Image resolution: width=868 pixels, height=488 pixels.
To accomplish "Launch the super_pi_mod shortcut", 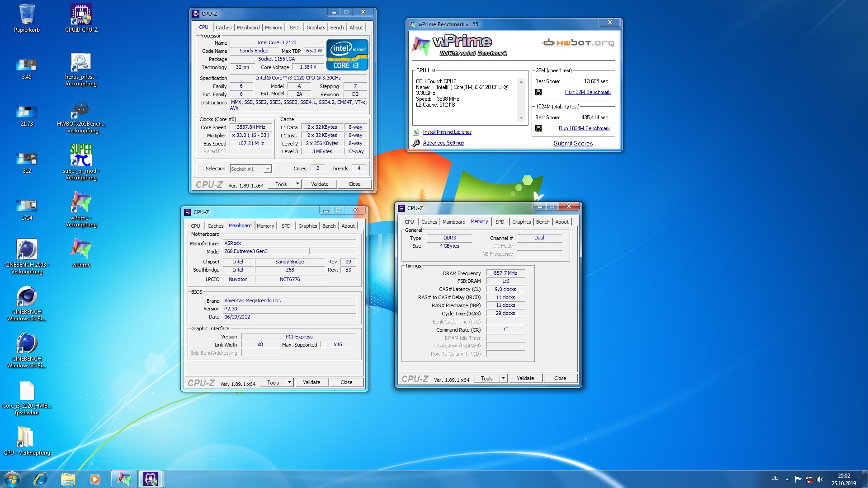I will (81, 163).
